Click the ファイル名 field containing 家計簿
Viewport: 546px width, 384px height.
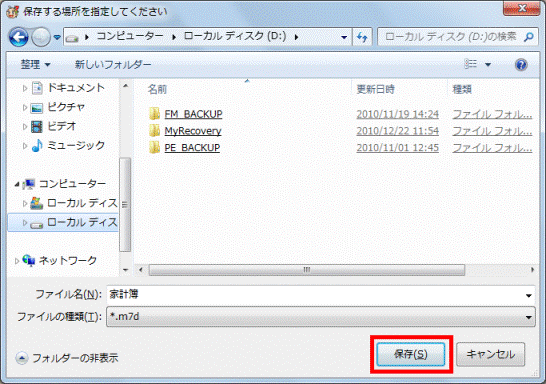(x=321, y=295)
